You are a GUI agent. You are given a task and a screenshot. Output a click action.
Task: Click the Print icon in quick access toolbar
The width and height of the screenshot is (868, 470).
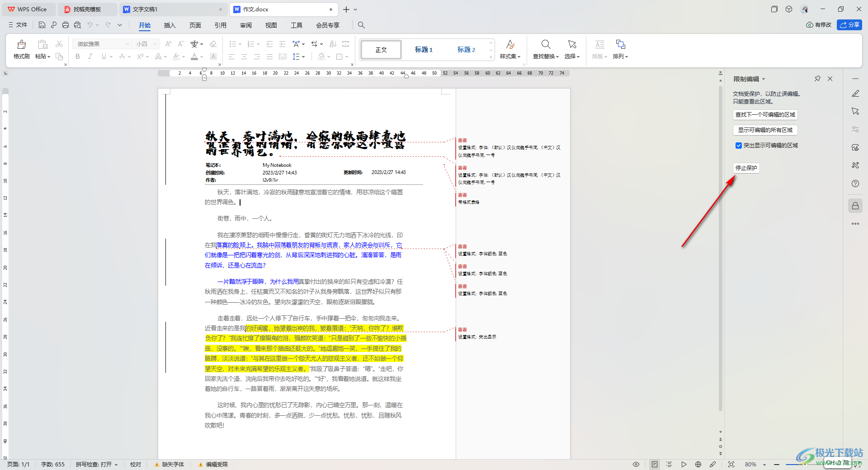[66, 25]
